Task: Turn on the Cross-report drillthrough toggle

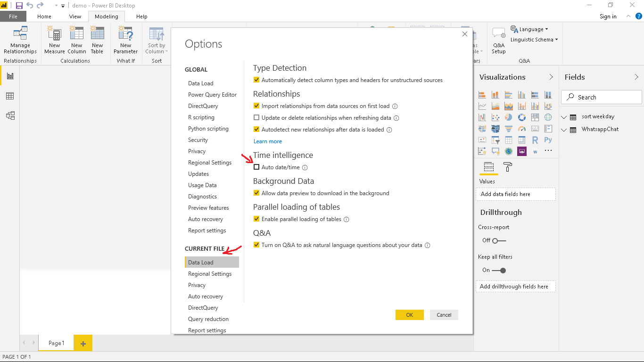Action: (x=499, y=241)
